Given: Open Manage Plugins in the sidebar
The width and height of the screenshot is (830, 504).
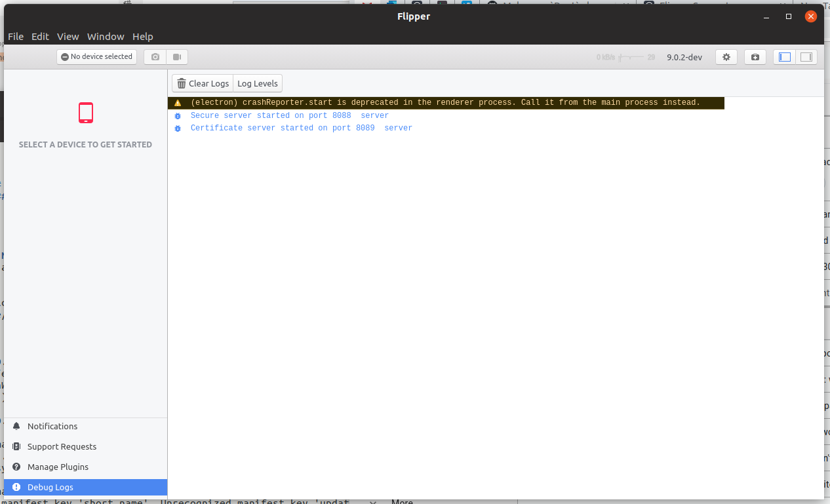Looking at the screenshot, I should (x=85, y=467).
